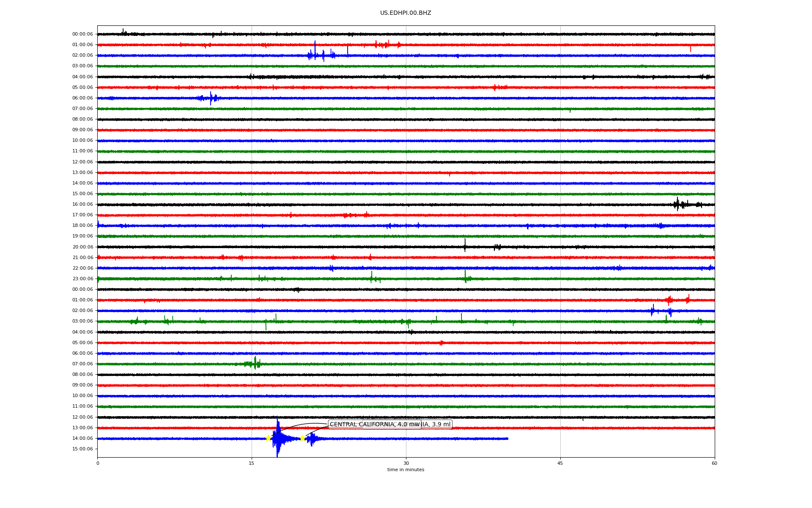Click the 16:00:06 time label
This screenshot has width=812, height=508.
pos(82,204)
